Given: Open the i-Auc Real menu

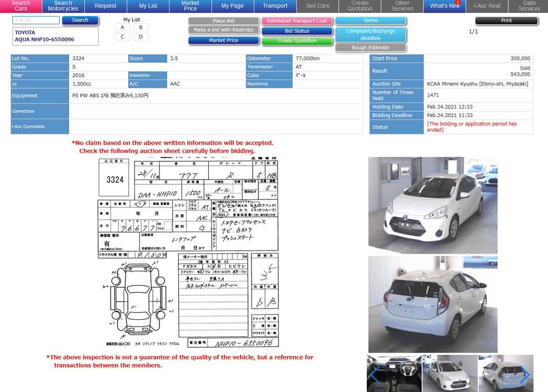Looking at the screenshot, I should pyautogui.click(x=487, y=6).
